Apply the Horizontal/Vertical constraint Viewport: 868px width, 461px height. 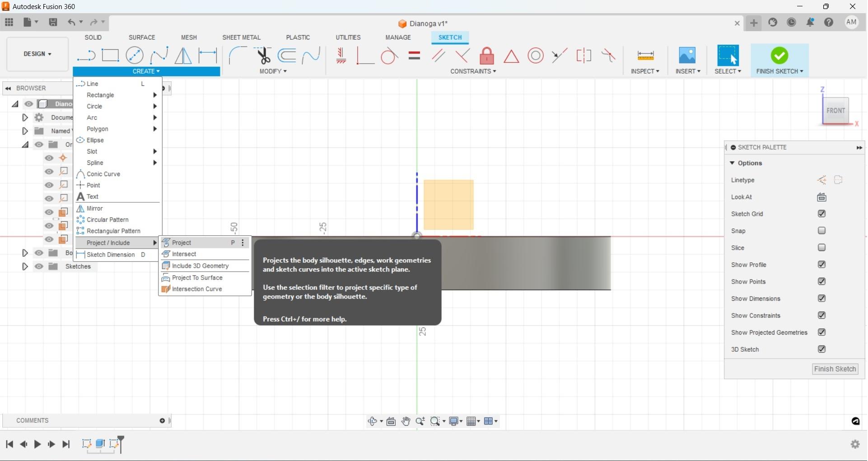[x=341, y=56]
